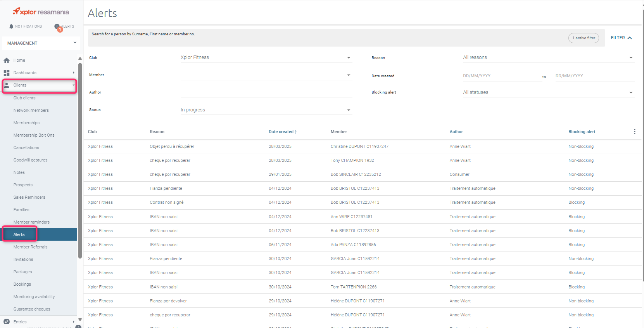
Task: Click the Entries icon in sidebar
Action: click(x=7, y=321)
